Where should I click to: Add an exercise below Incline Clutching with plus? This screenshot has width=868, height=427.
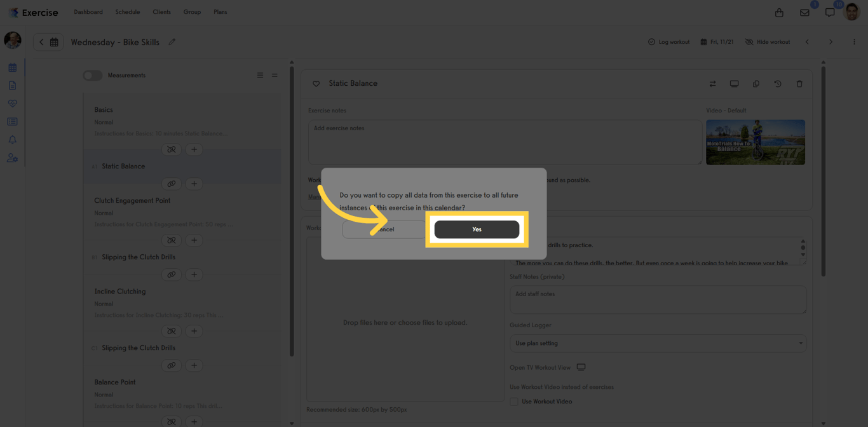tap(194, 331)
